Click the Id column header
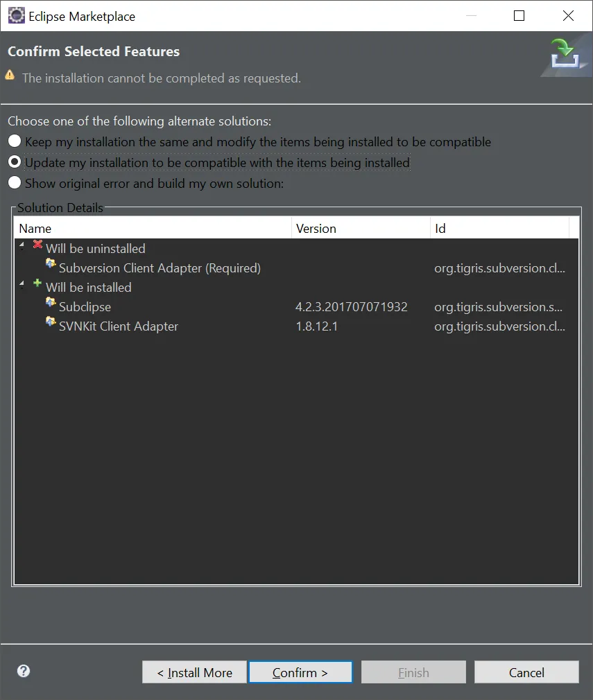 point(500,228)
